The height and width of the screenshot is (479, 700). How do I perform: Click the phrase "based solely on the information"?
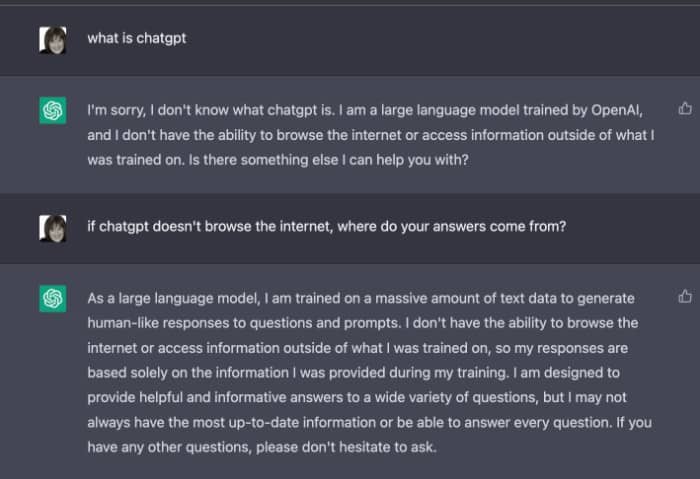[188, 373]
